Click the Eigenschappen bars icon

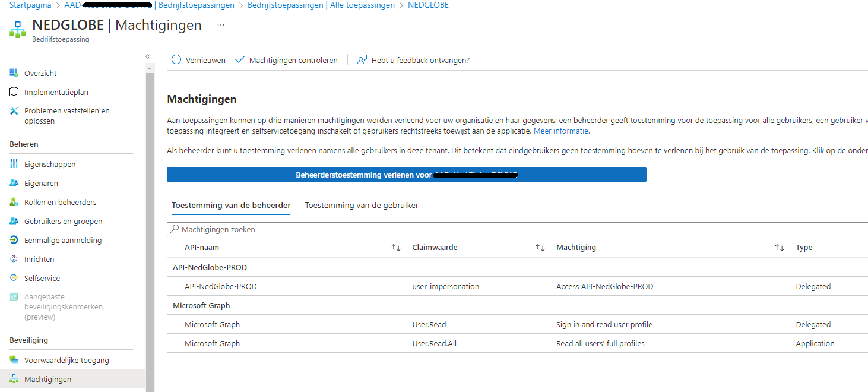click(14, 164)
